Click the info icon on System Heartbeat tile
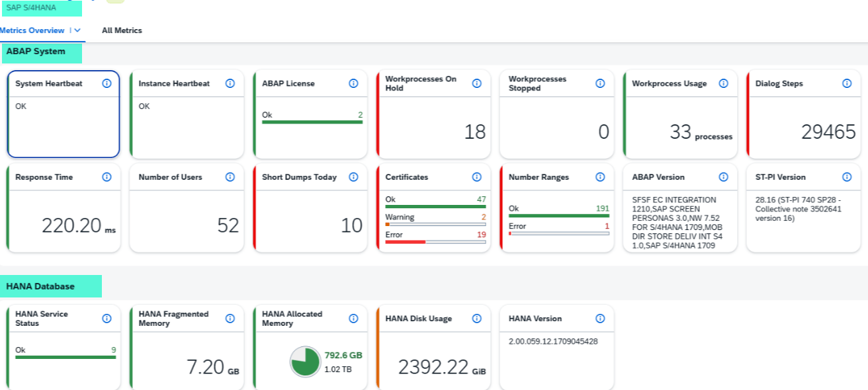Viewport: 868px width, 390px height. tap(107, 83)
